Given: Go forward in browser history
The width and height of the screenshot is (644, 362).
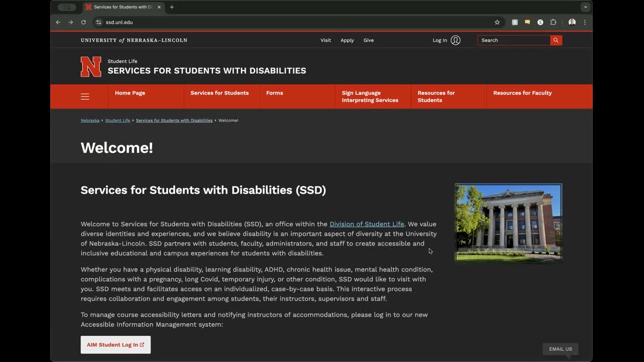Looking at the screenshot, I should [70, 22].
